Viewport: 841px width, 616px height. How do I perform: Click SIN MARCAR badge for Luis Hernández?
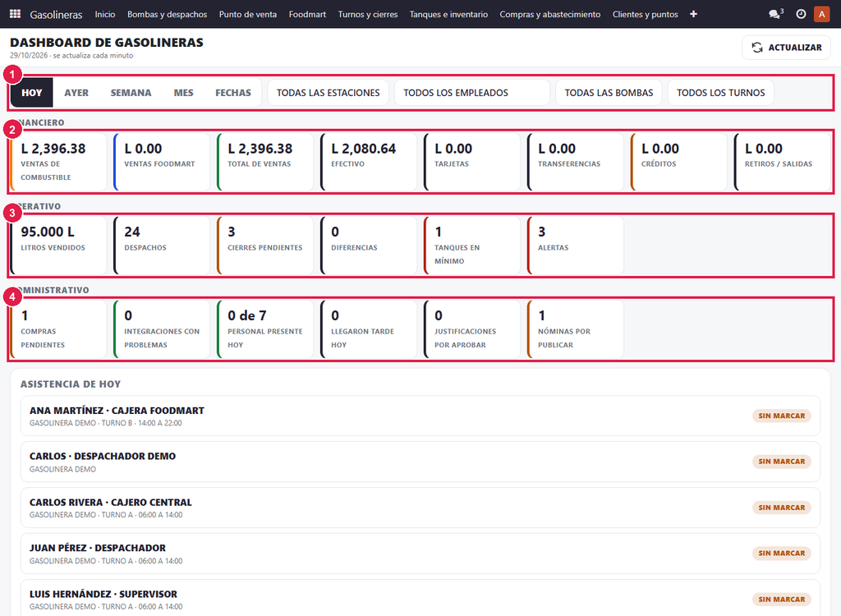coord(782,600)
